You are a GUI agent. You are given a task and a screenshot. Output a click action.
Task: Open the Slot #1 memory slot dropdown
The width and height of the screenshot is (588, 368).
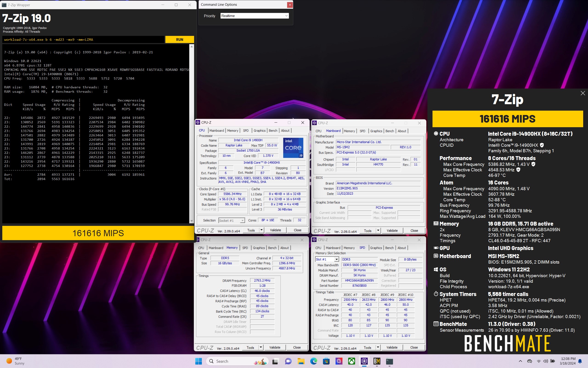click(327, 259)
